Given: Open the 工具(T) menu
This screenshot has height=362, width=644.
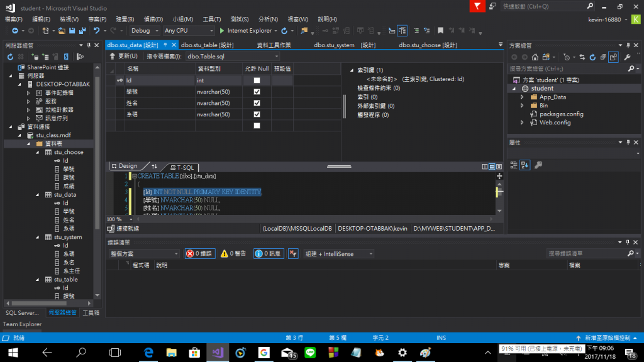Looking at the screenshot, I should coord(211,19).
